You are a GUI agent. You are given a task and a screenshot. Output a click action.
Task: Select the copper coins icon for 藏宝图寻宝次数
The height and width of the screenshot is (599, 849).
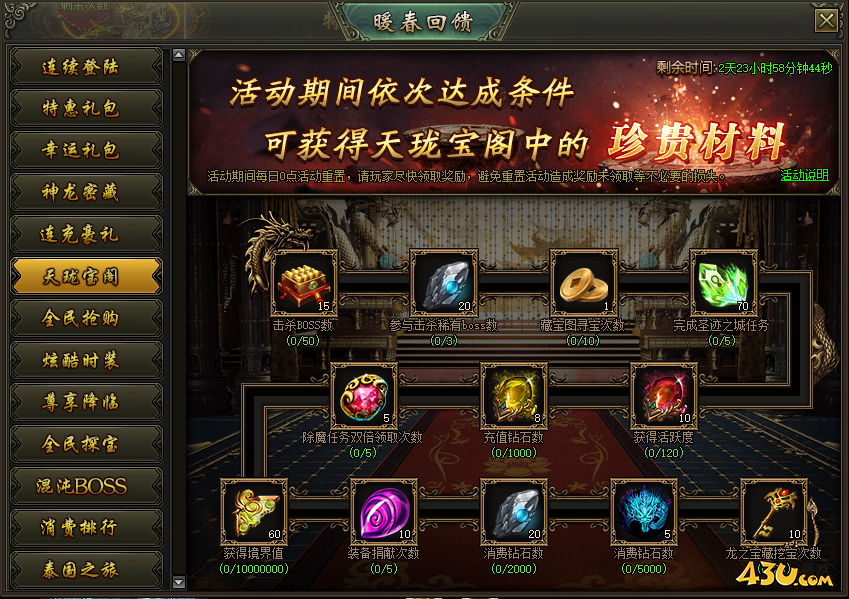point(584,283)
